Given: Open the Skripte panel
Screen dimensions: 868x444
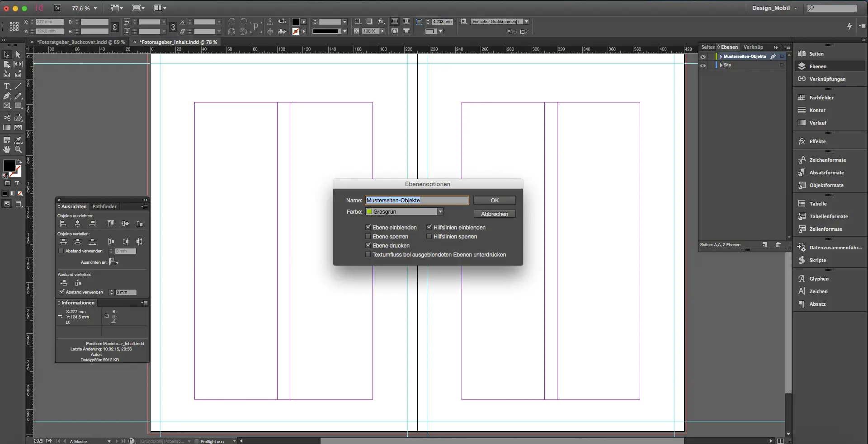Looking at the screenshot, I should click(817, 260).
